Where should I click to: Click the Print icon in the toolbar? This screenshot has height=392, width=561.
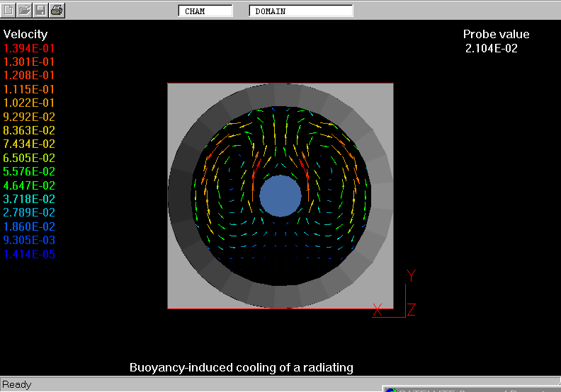[x=57, y=10]
